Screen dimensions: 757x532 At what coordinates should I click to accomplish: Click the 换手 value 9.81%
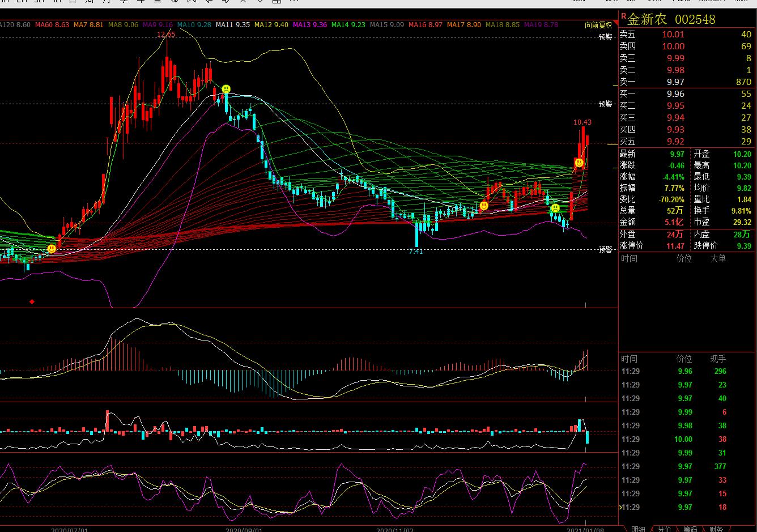741,211
